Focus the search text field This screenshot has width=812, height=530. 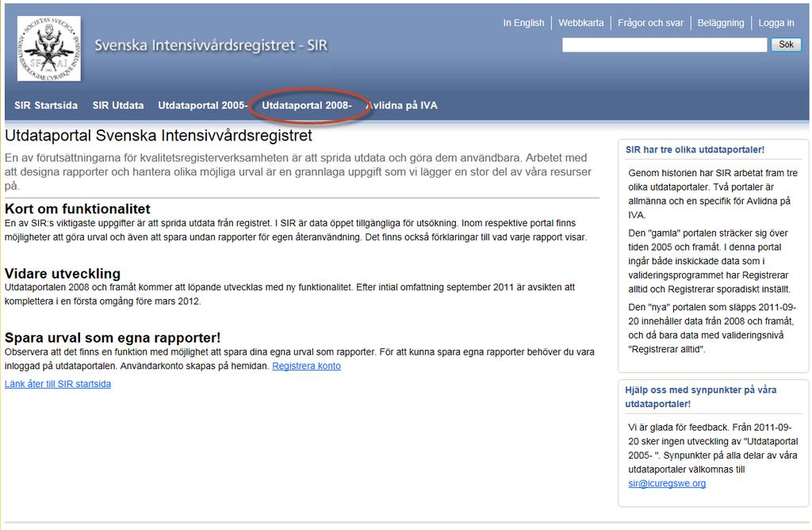[x=665, y=45]
